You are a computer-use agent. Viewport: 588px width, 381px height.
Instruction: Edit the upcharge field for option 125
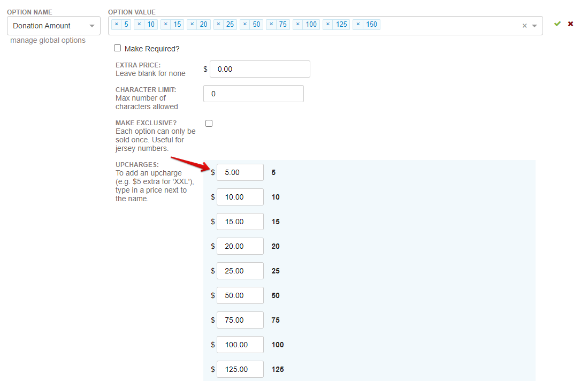click(240, 369)
